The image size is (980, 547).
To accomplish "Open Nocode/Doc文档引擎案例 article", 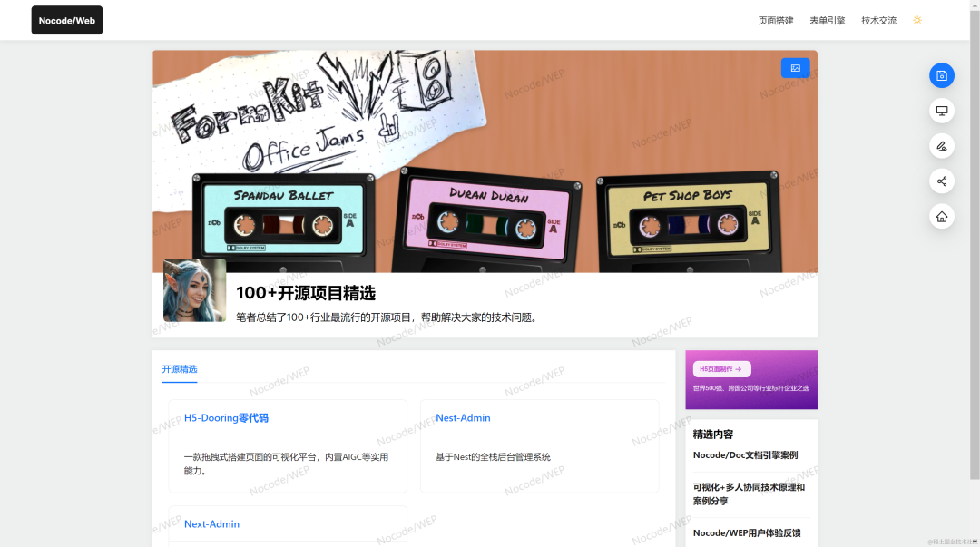I will pos(745,455).
